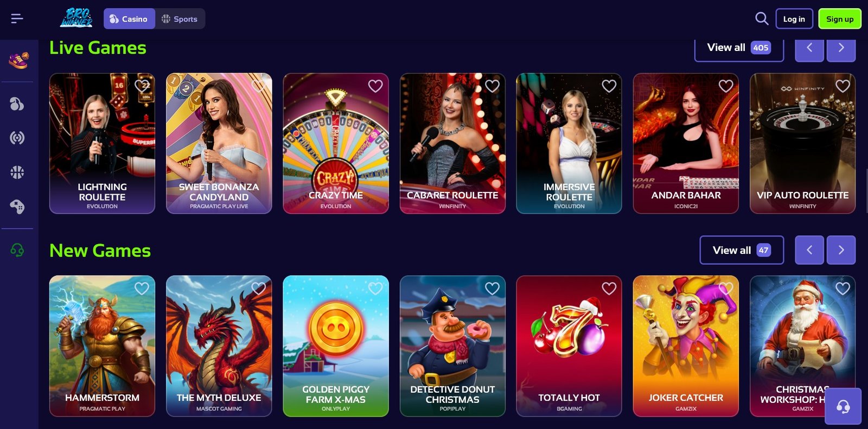This screenshot has width=868, height=429.
Task: Open the basketball sports sidebar icon
Action: pos(17,172)
